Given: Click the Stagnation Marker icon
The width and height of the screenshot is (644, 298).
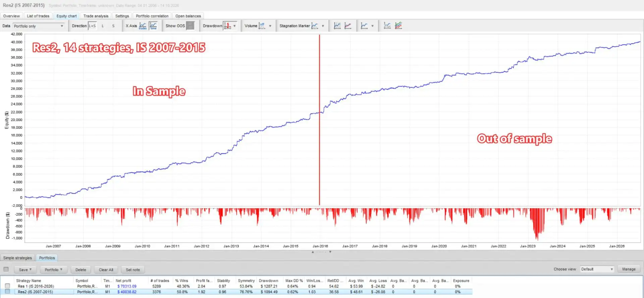Looking at the screenshot, I should pos(315,26).
